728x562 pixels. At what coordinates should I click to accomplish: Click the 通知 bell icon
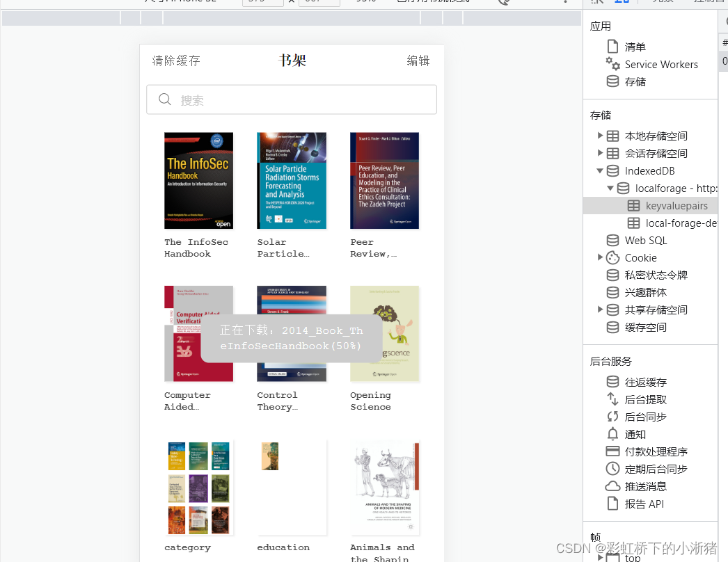pyautogui.click(x=612, y=434)
